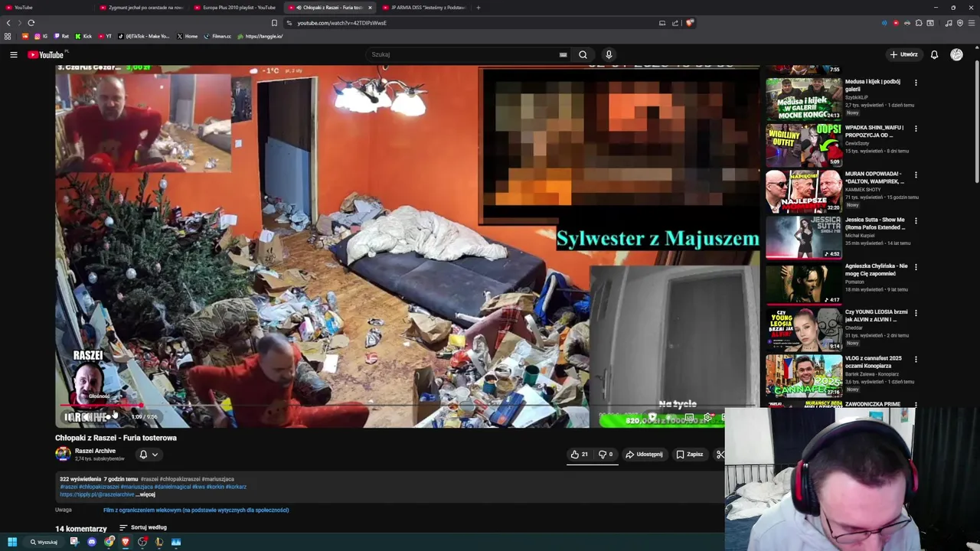Open the Windows Start button
980x551 pixels.
(11, 542)
